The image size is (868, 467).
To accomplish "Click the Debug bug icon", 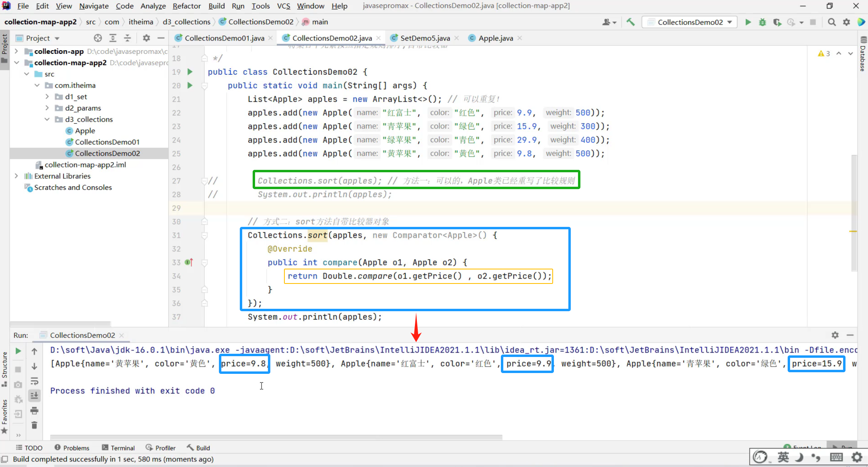I will pyautogui.click(x=762, y=22).
